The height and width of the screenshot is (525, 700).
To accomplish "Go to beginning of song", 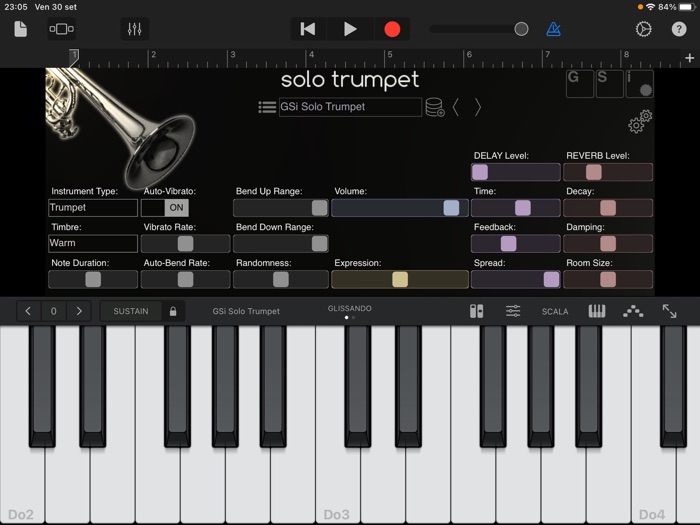I will [308, 29].
